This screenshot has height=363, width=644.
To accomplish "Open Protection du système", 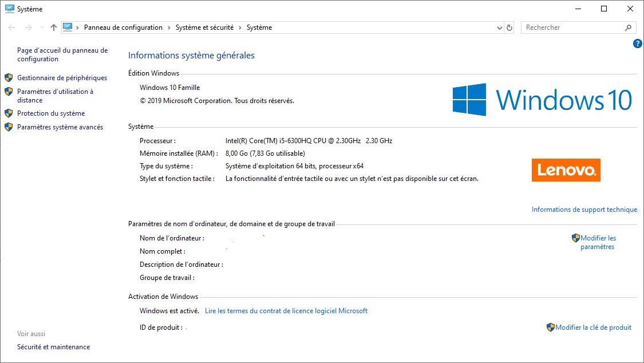I will click(51, 113).
